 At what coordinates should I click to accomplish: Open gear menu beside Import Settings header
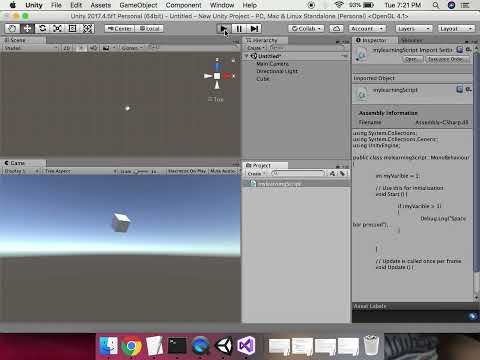coord(468,50)
